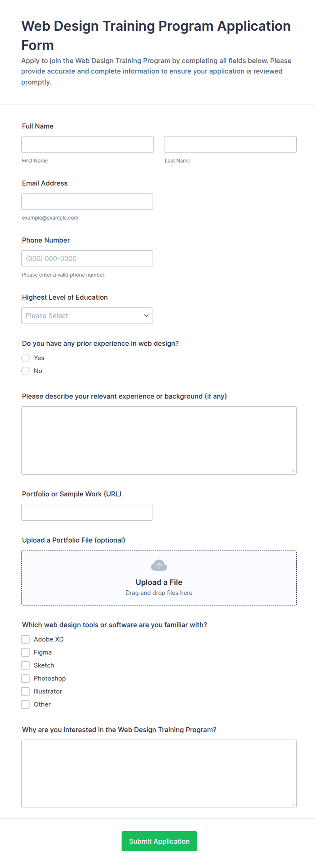Viewport: 315px width, 868px height.
Task: Click the Phone Number field
Action: [87, 259]
